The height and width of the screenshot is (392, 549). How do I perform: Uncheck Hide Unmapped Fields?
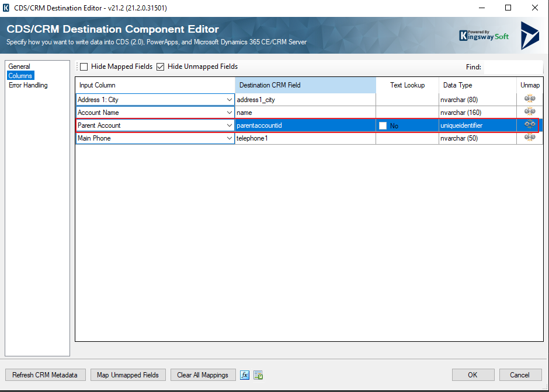pyautogui.click(x=161, y=66)
